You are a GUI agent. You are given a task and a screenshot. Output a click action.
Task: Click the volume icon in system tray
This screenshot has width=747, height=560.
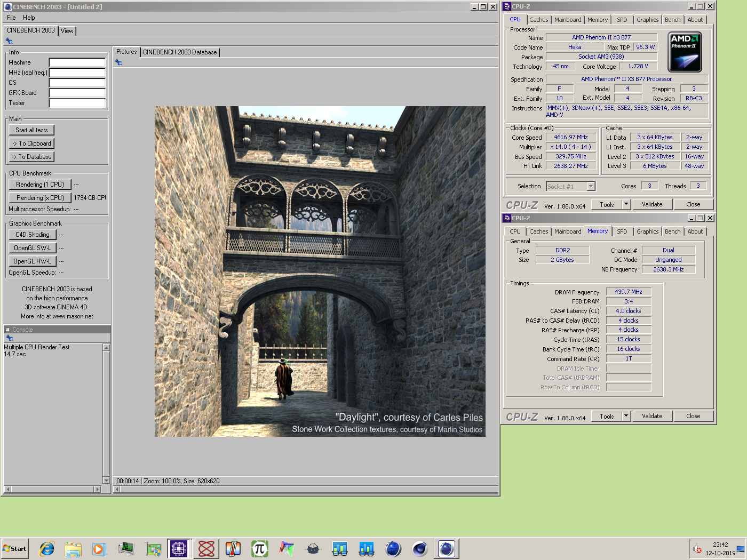click(697, 549)
